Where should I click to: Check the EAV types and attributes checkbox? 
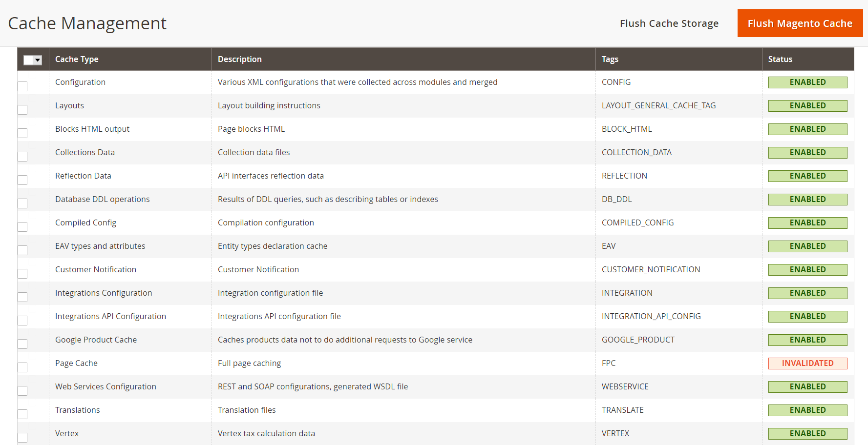point(22,250)
